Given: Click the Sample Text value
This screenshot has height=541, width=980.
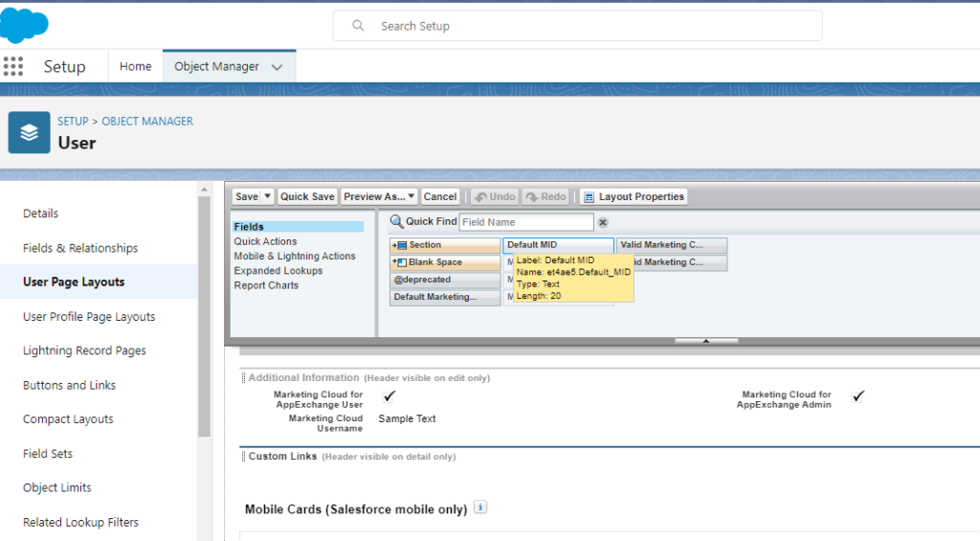Looking at the screenshot, I should [x=407, y=418].
